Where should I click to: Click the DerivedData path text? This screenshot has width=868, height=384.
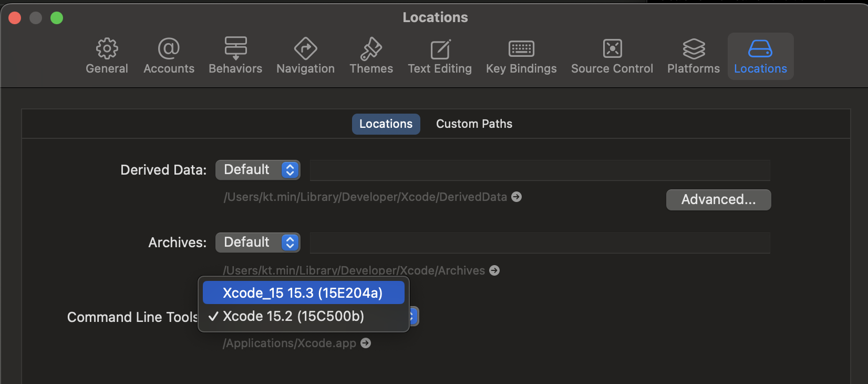[x=366, y=197]
